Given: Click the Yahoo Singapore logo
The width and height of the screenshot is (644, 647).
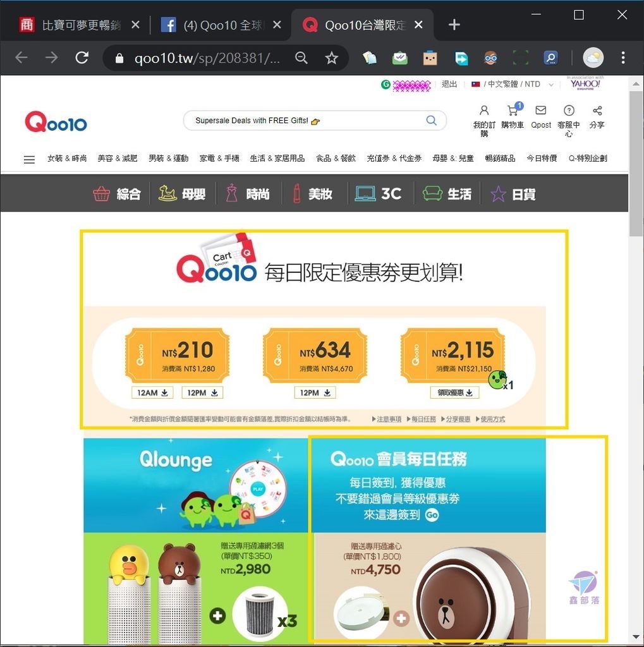Looking at the screenshot, I should point(585,84).
